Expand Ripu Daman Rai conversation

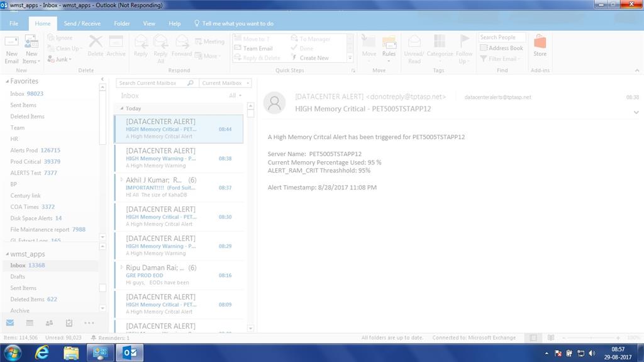pos(121,268)
